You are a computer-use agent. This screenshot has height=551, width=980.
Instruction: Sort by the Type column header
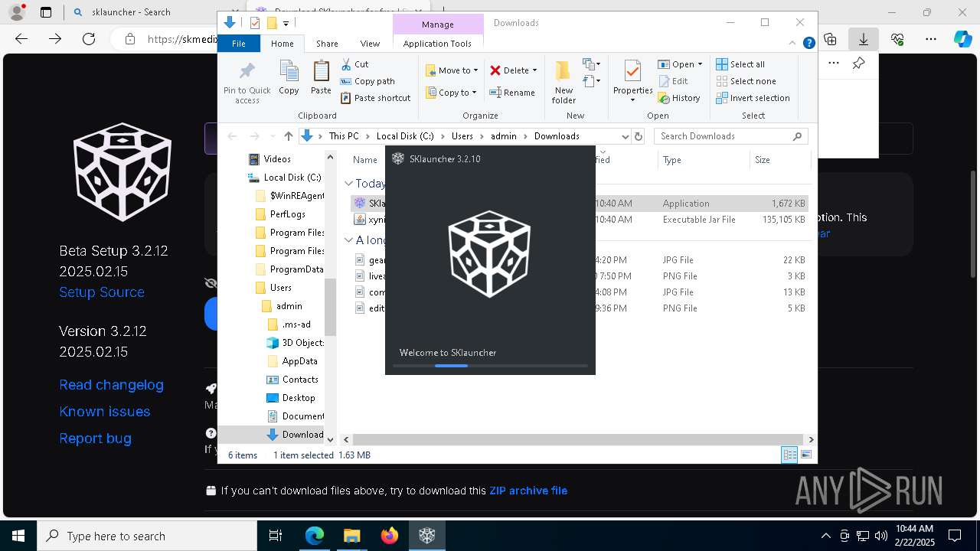[x=703, y=160]
